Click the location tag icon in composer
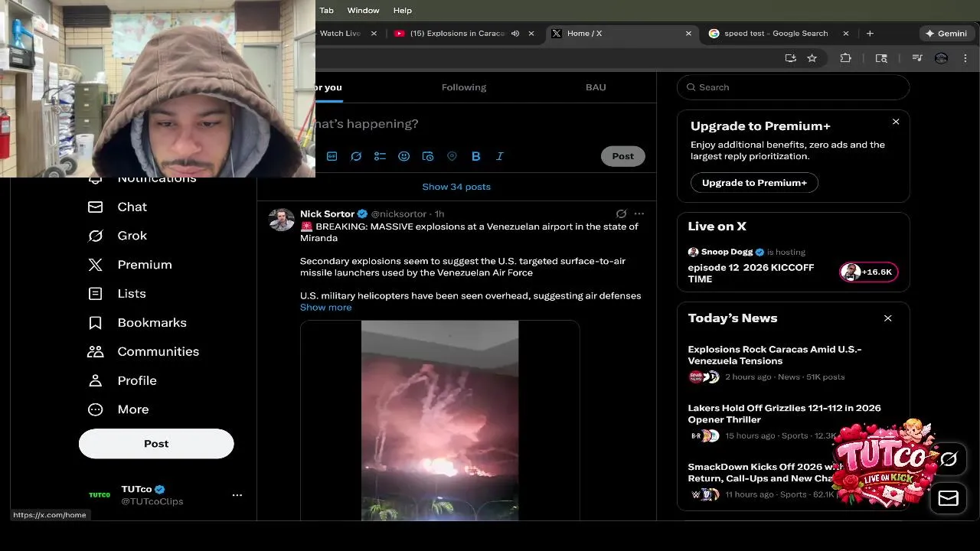Viewport: 980px width, 551px height. [x=452, y=156]
